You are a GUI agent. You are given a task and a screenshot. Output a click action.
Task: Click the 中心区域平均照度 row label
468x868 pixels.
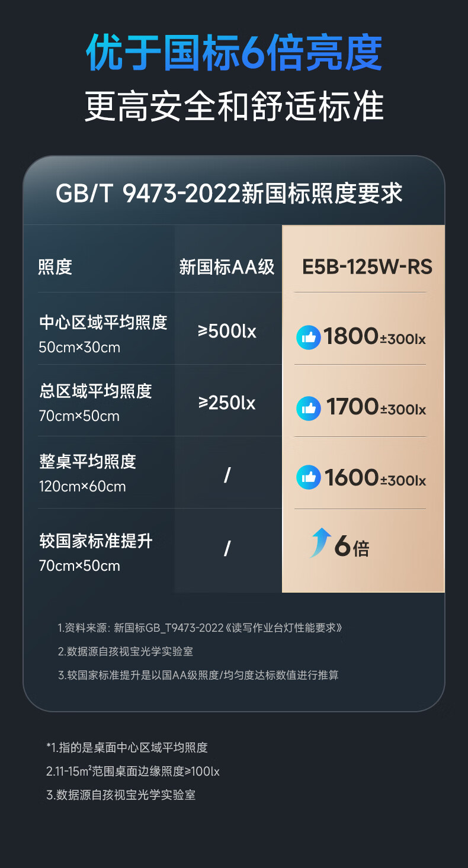click(x=103, y=323)
